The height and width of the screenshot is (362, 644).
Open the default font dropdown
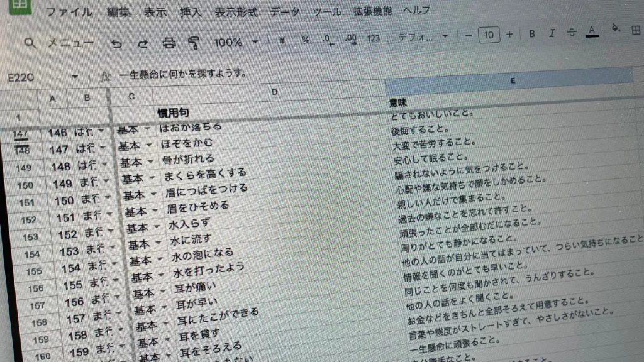[x=423, y=37]
